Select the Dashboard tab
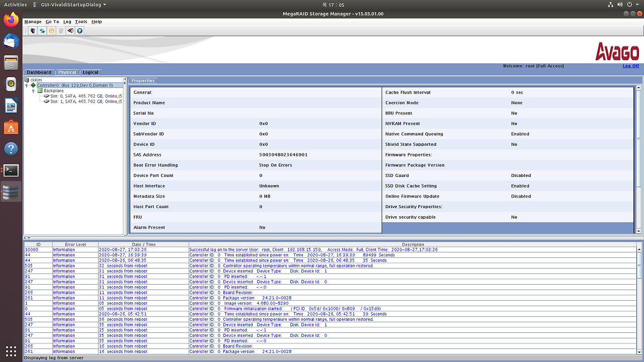The image size is (644, 362). pyautogui.click(x=39, y=72)
